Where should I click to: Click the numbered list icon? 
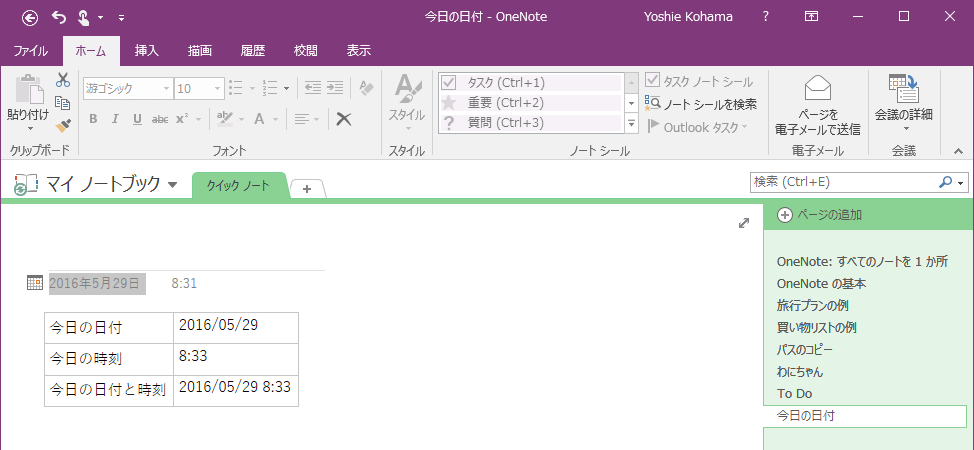(270, 88)
